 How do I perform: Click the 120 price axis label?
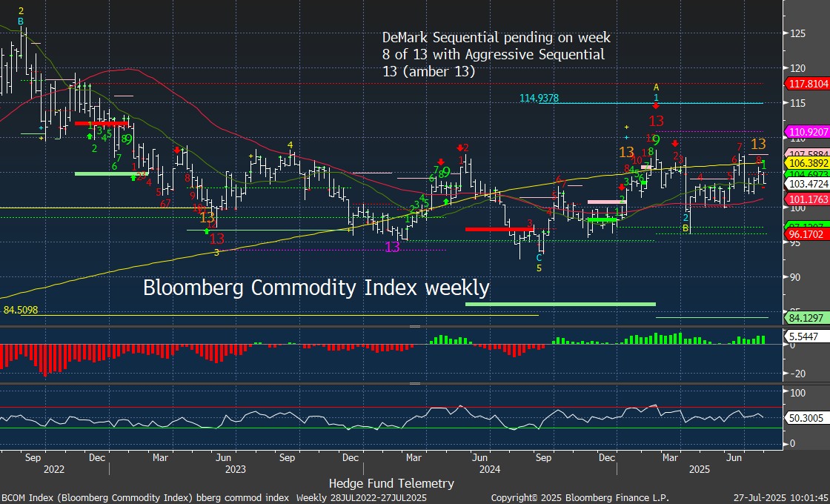798,68
